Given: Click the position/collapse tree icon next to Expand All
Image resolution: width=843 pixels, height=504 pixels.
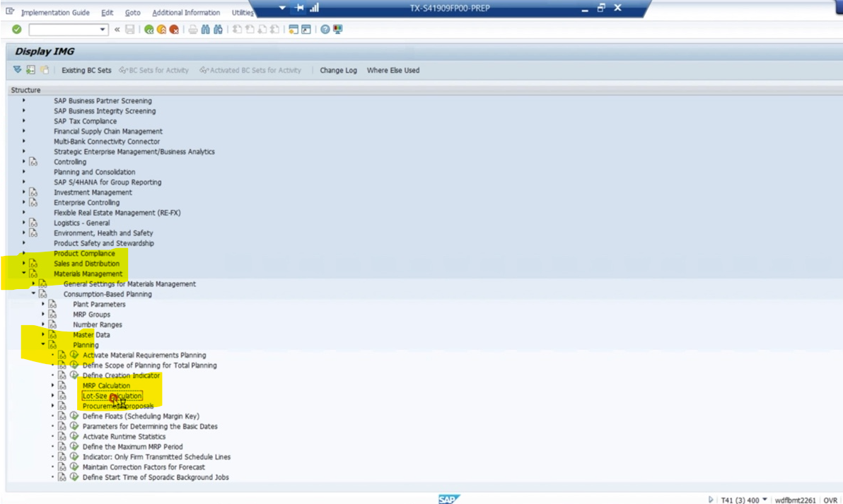Looking at the screenshot, I should point(30,70).
